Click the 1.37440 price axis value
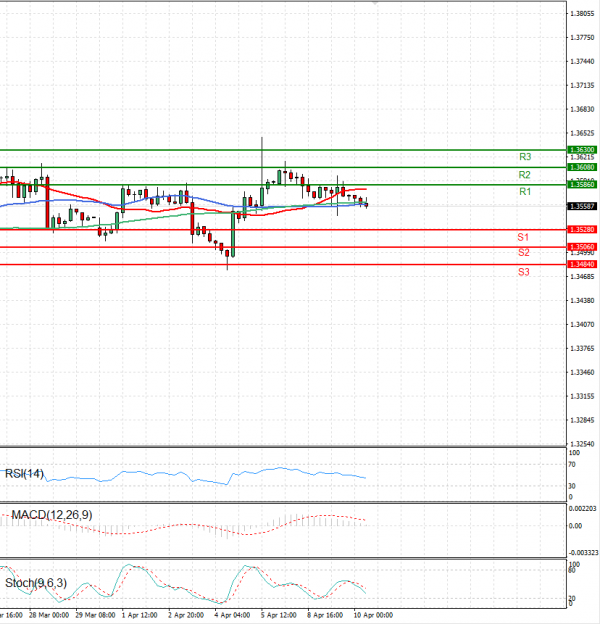The width and height of the screenshot is (600, 624). (x=582, y=62)
